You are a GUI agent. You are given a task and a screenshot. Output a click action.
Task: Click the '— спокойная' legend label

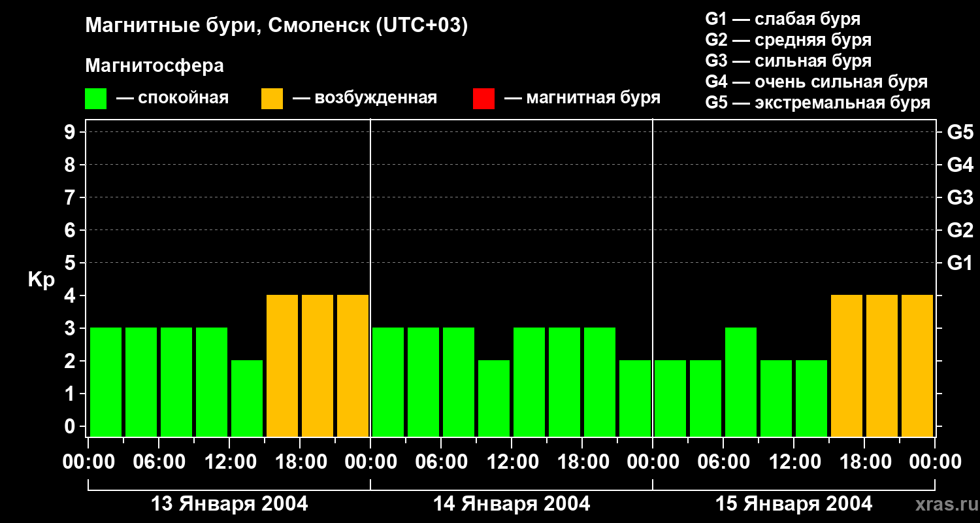pos(172,99)
